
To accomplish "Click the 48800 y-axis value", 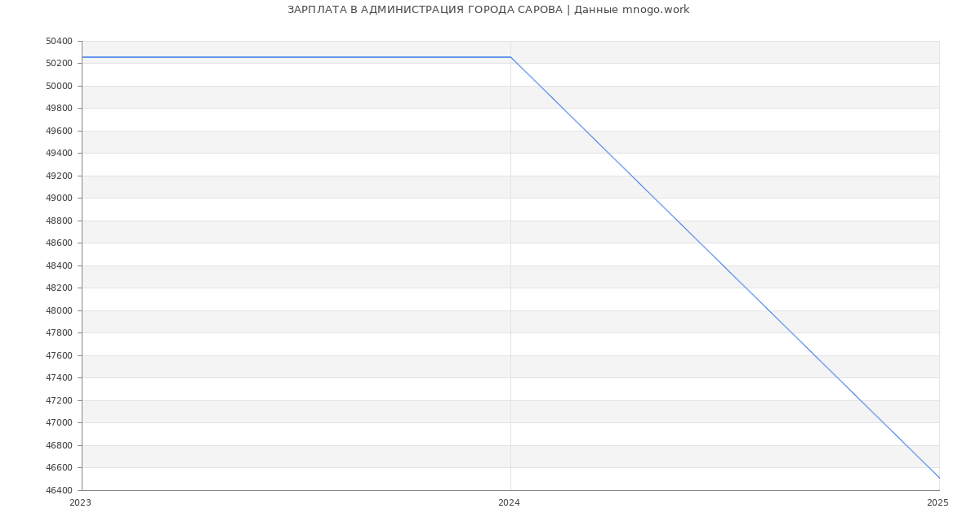I will pos(59,221).
